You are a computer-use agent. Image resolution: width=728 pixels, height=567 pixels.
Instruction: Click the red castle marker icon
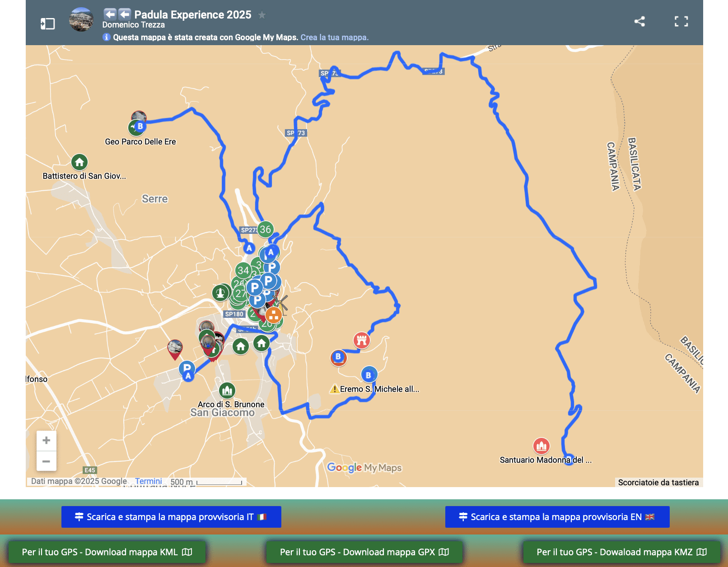point(361,340)
